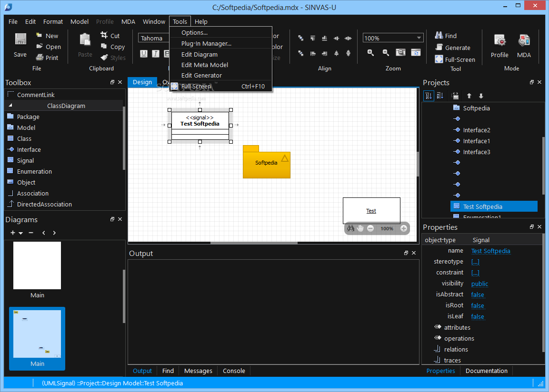Toggle second sort button in Projects
The height and width of the screenshot is (392, 549).
click(x=440, y=96)
